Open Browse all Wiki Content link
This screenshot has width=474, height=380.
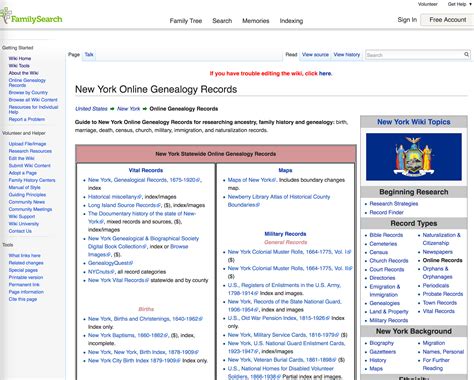pos(33,100)
